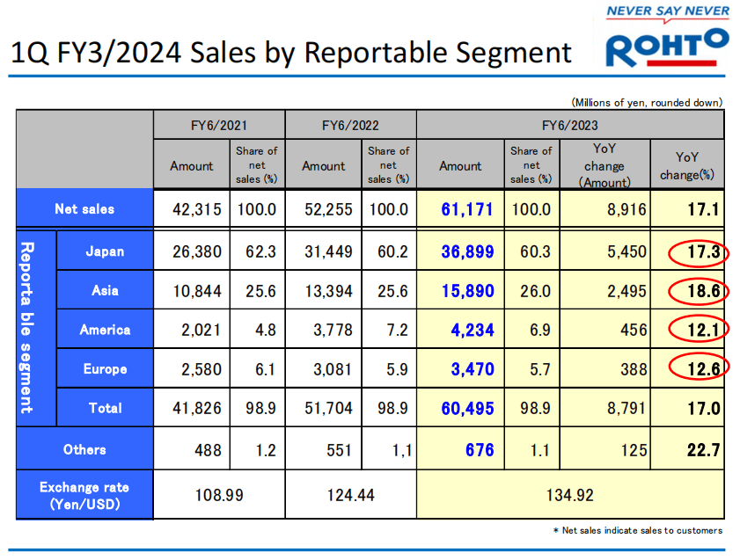Select the Japan segment label

[x=105, y=251]
